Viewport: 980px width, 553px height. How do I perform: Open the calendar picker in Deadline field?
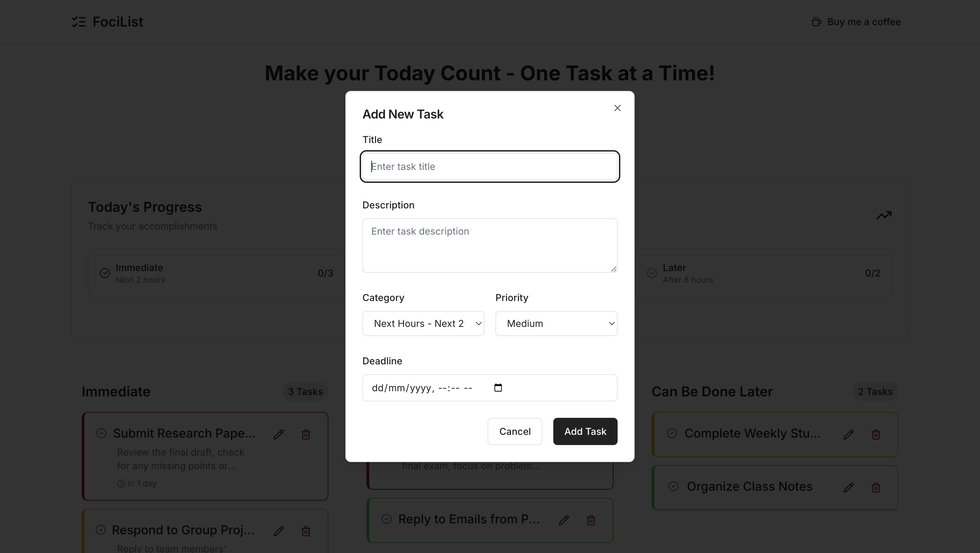(497, 388)
